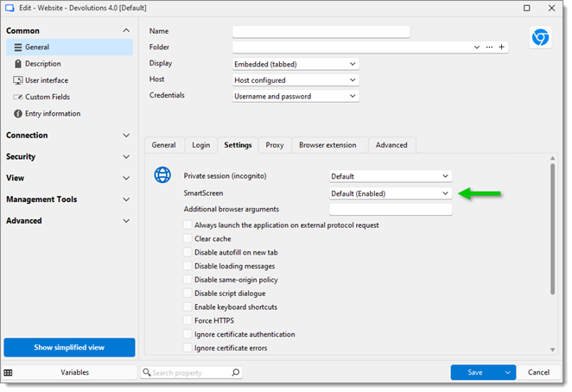
Task: Expand the Connection section
Action: (x=126, y=136)
